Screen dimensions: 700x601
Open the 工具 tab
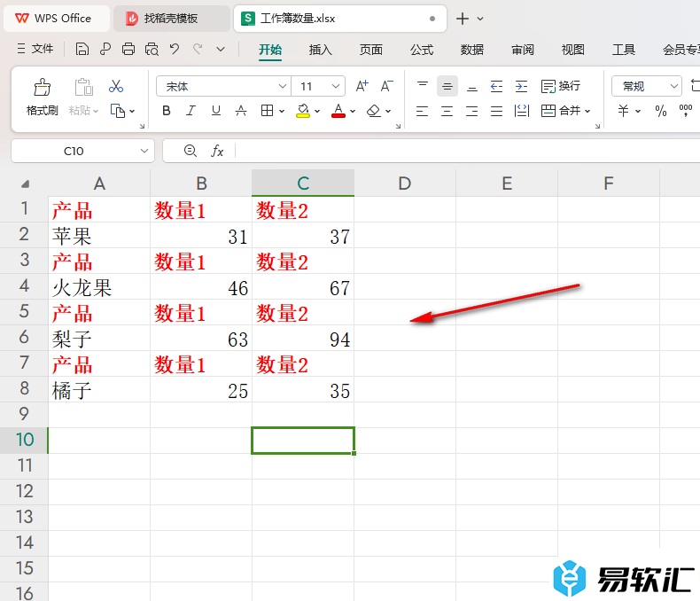tap(624, 50)
